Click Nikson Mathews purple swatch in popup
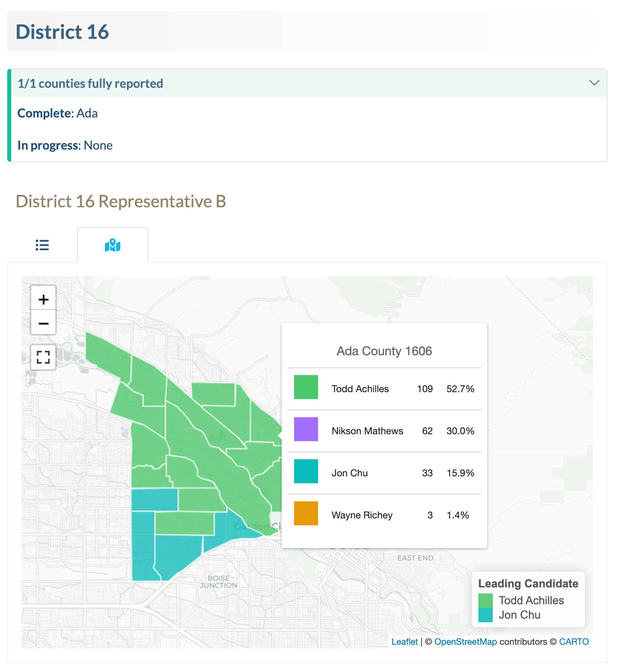This screenshot has height=672, width=617. tap(306, 429)
